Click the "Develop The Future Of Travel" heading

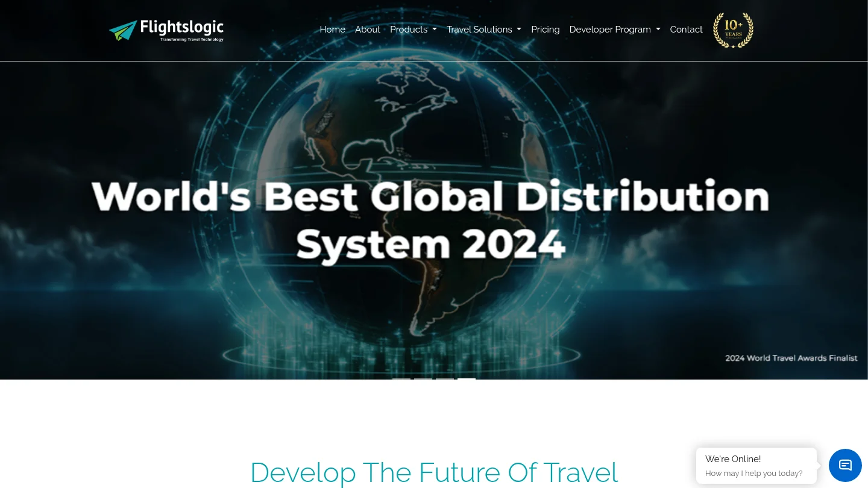point(434,472)
